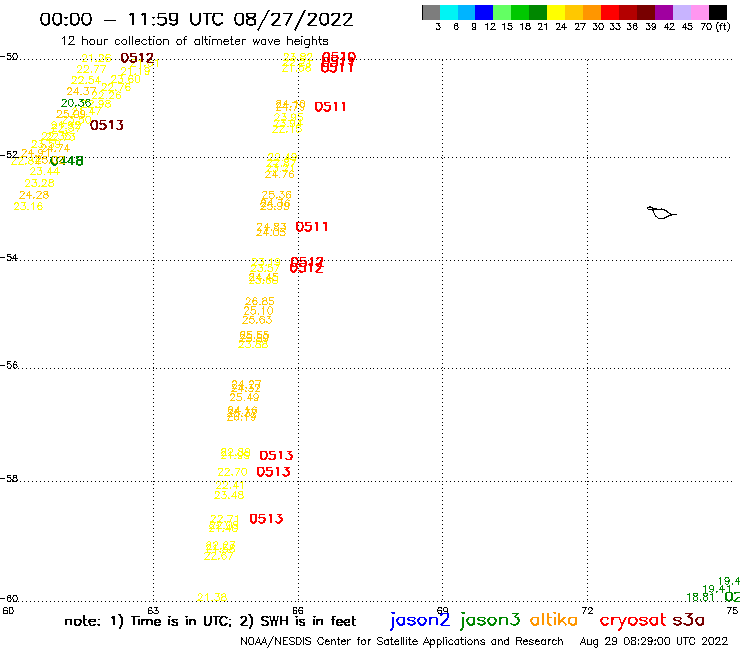This screenshot has height=650, width=740.
Task: Click the '70 (ft)' legend label
Action: 715,26
